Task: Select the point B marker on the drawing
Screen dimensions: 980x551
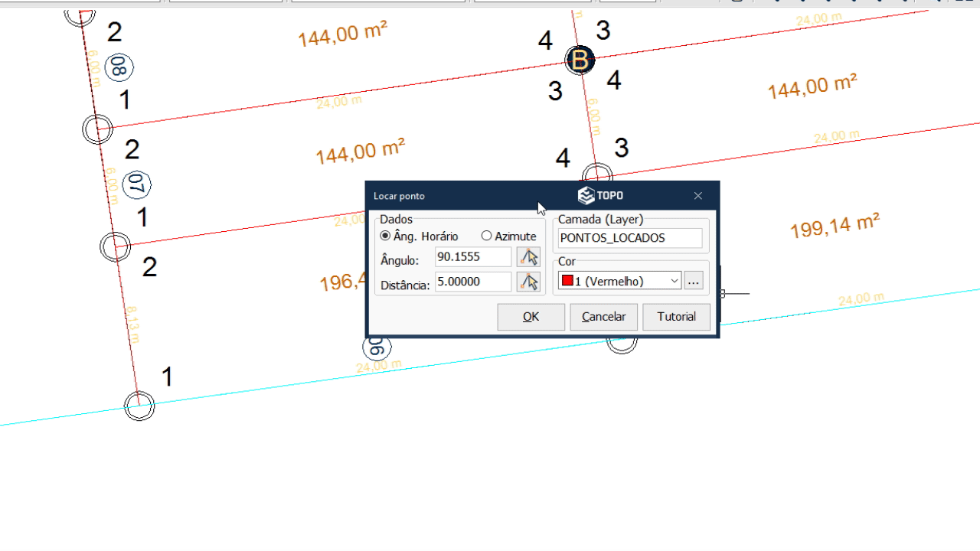Action: (580, 60)
